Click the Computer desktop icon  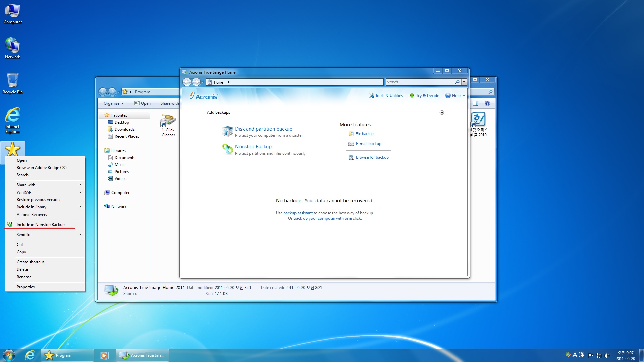coord(13,14)
